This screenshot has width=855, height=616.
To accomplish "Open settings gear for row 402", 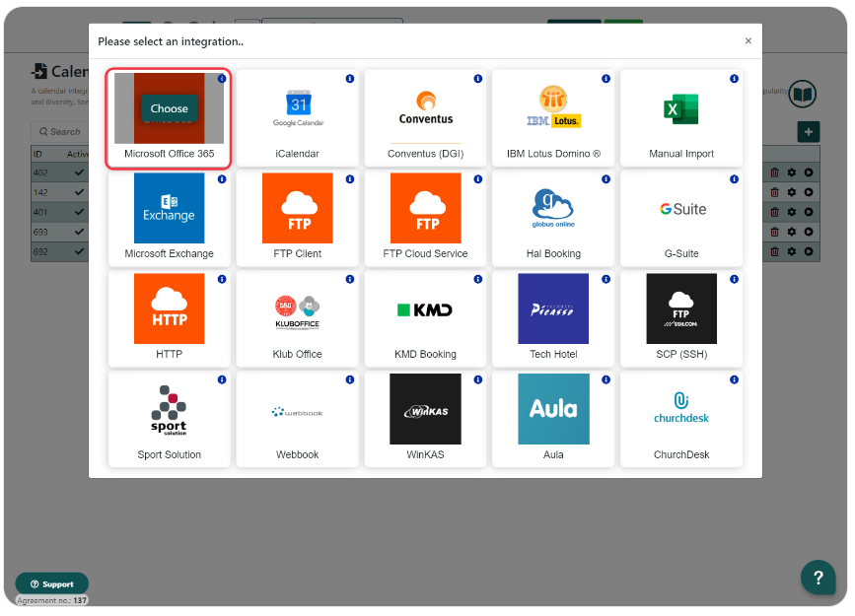I will pyautogui.click(x=791, y=172).
